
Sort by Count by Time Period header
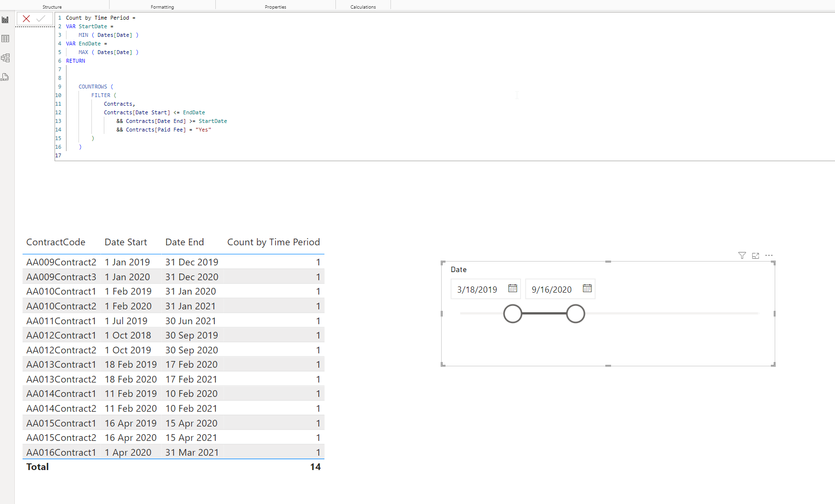pyautogui.click(x=273, y=242)
